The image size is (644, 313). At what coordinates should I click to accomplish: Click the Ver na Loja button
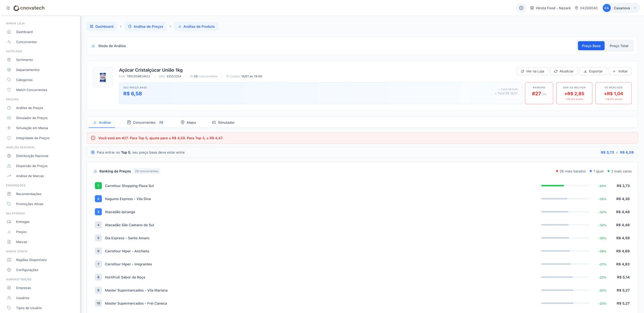coord(532,71)
